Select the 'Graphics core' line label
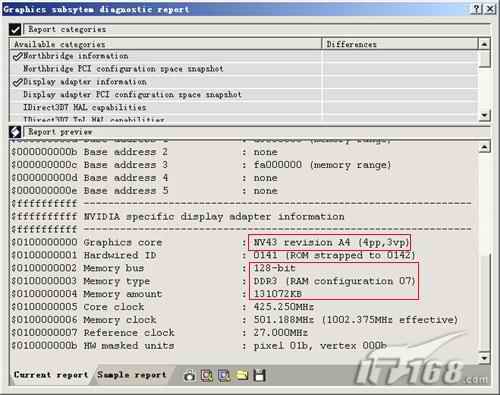The image size is (500, 395). coord(123,242)
